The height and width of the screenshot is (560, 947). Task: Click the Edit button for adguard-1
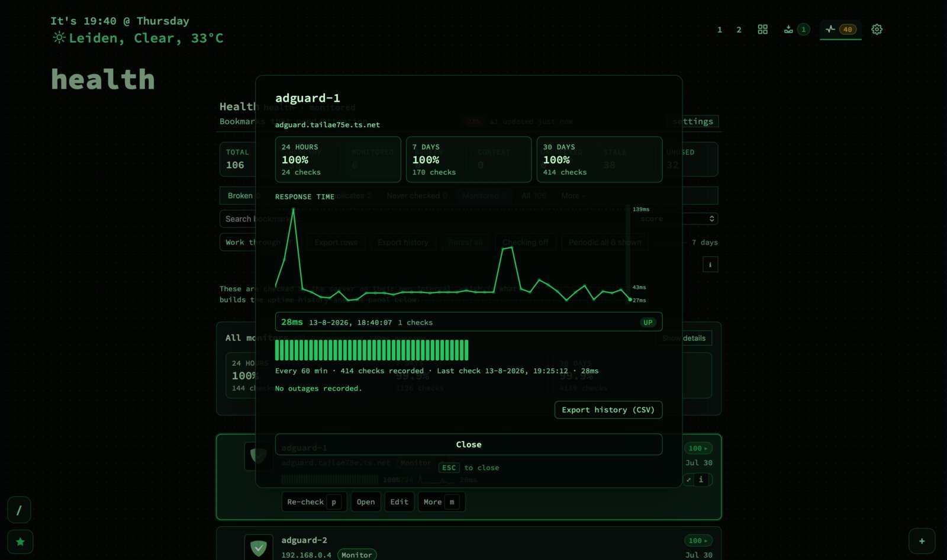coord(400,502)
